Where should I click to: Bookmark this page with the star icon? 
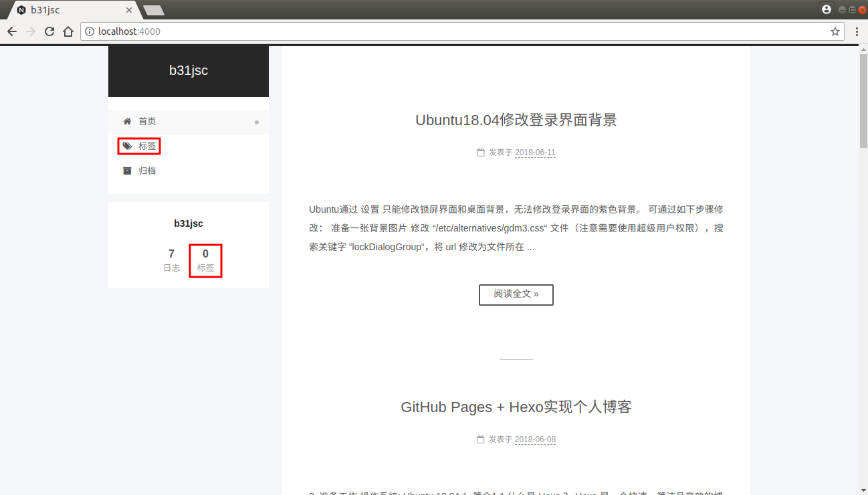click(835, 31)
